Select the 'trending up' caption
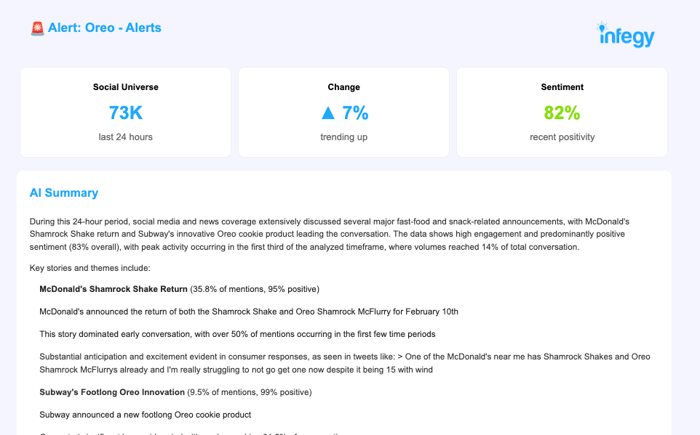Viewport: 700px width, 435px height. (343, 137)
